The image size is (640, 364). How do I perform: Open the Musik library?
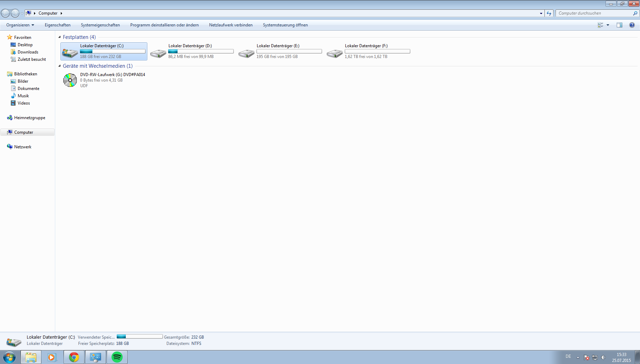(23, 96)
